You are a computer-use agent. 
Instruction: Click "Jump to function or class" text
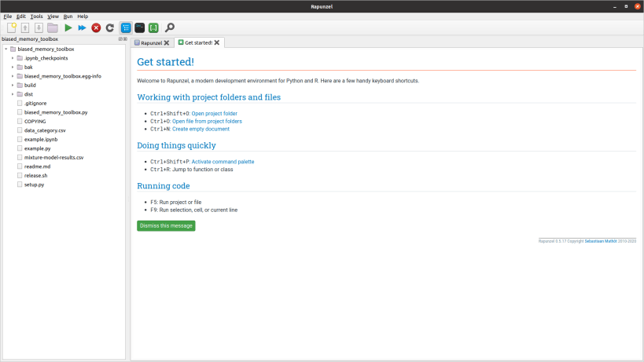pos(203,170)
